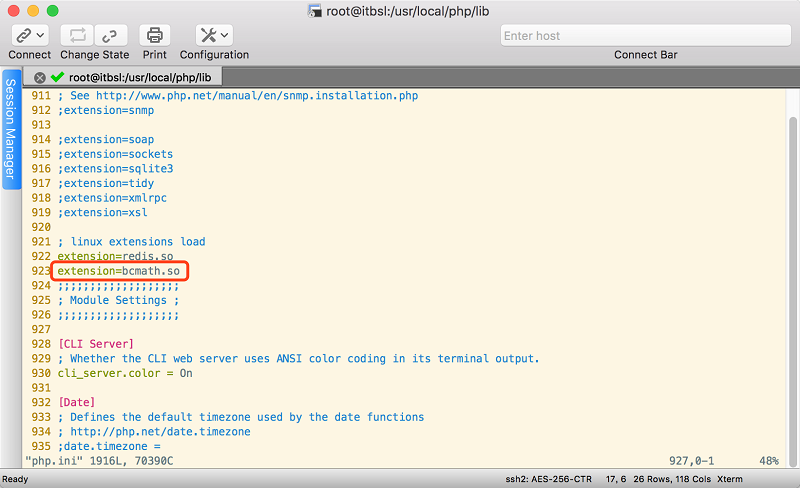Click the reconnect Change State icon
Screen dimensions: 800x488
point(77,36)
